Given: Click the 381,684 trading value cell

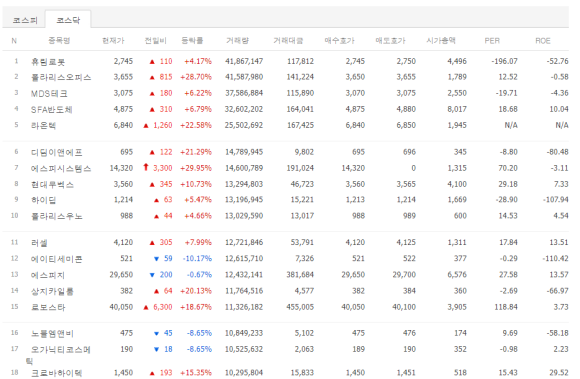Looking at the screenshot, I should 300,274.
